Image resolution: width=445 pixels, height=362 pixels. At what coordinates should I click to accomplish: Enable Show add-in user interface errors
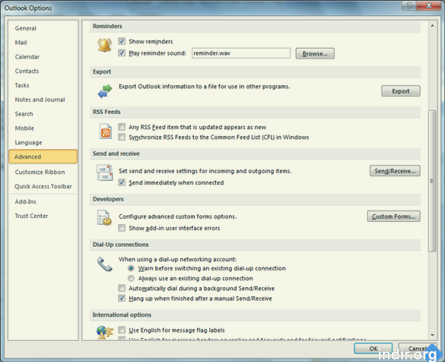pyautogui.click(x=122, y=228)
